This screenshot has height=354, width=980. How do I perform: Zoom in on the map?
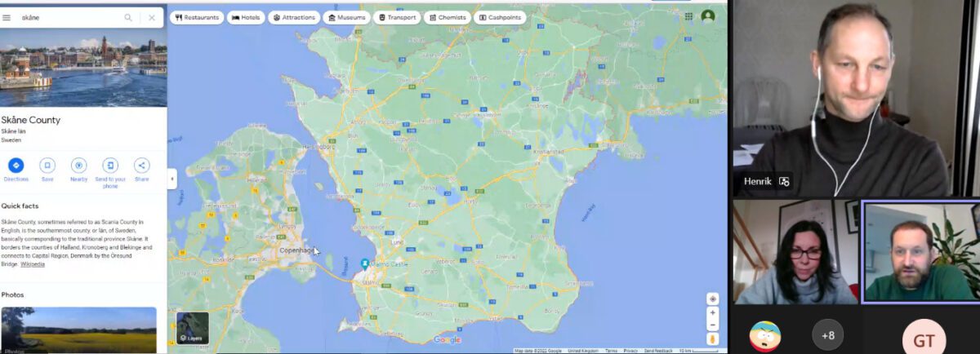(712, 312)
